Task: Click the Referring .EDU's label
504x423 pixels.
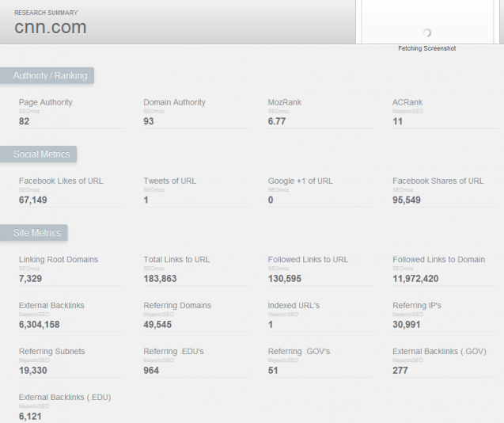Action: pos(173,352)
